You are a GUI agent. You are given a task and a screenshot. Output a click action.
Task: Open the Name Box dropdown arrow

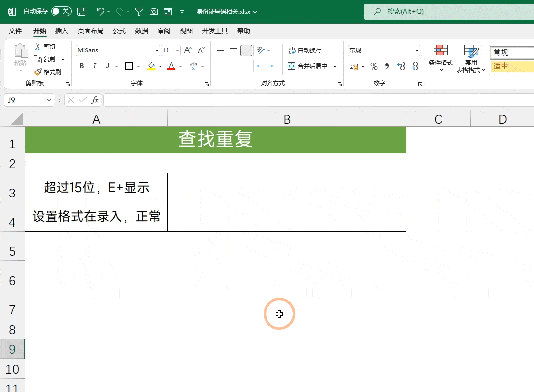[49, 100]
